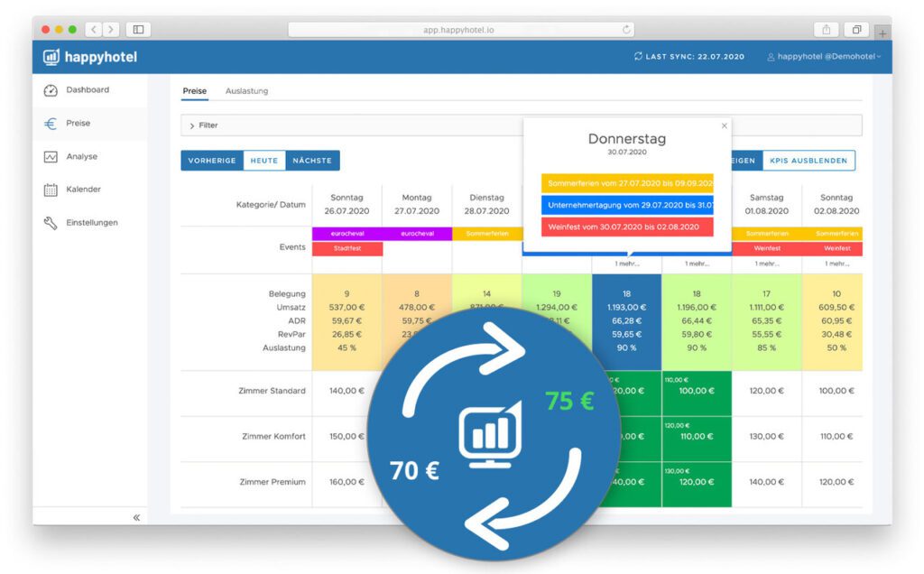Select the Preise euro icon
The height and width of the screenshot is (574, 924).
tap(51, 124)
